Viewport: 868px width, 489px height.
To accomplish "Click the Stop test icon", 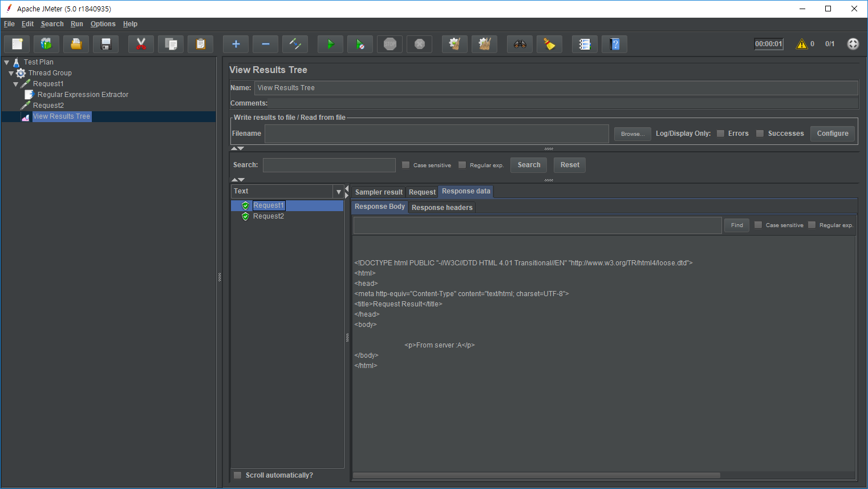I will click(x=390, y=44).
